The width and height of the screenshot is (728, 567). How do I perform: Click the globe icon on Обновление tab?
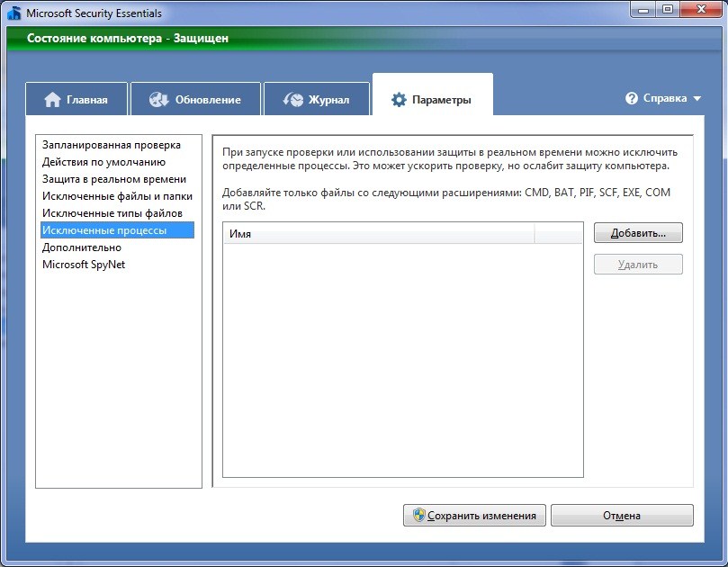(158, 99)
